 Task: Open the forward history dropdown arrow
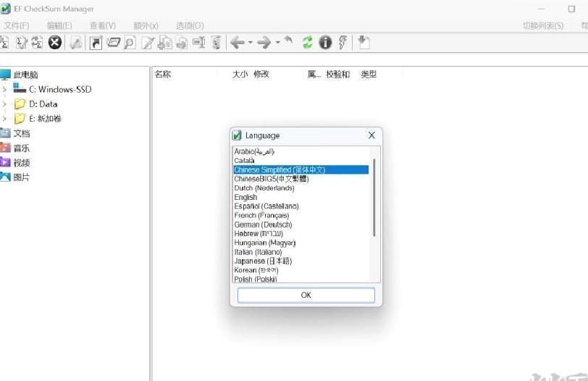277,43
